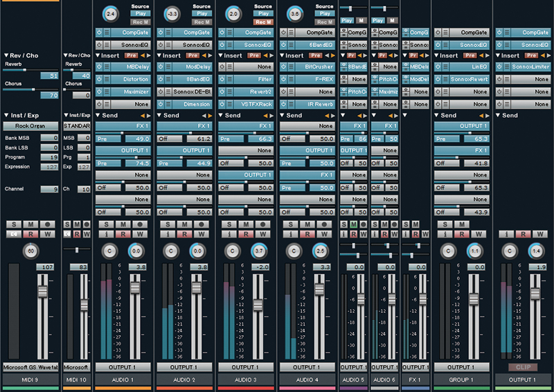Toggle power icon on AUDIO 1 MBDelay insert
This screenshot has height=392, width=554.
click(99, 66)
